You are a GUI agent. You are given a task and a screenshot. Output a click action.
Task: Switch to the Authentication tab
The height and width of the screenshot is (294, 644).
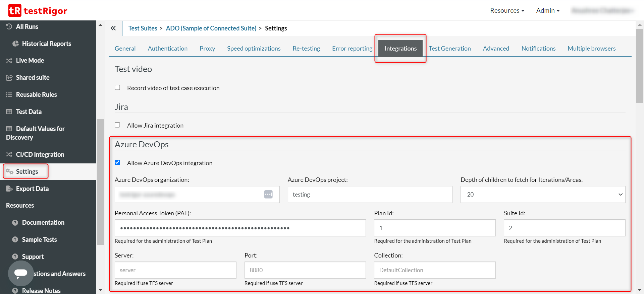[x=168, y=49]
